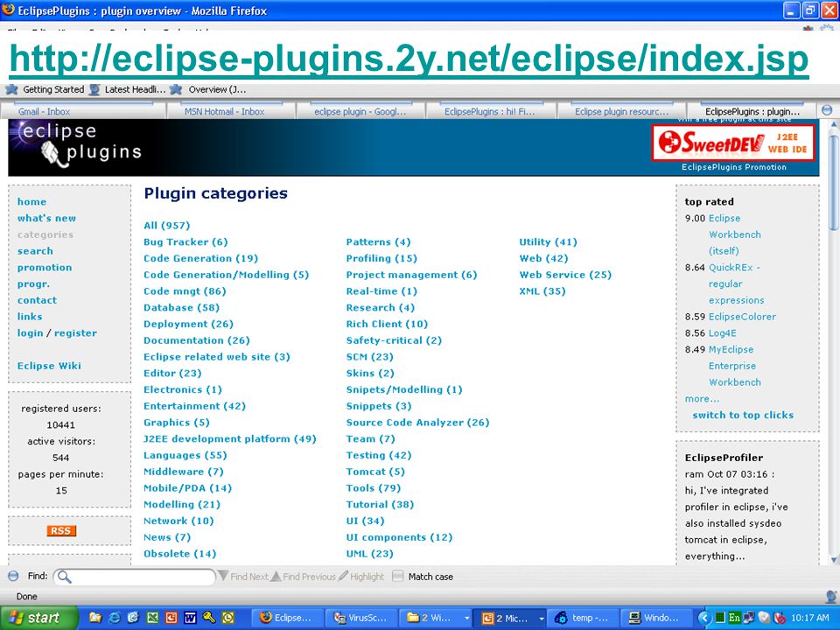Open the Latest Headlines feed bookmark
Image resolution: width=840 pixels, height=630 pixels.
click(128, 89)
